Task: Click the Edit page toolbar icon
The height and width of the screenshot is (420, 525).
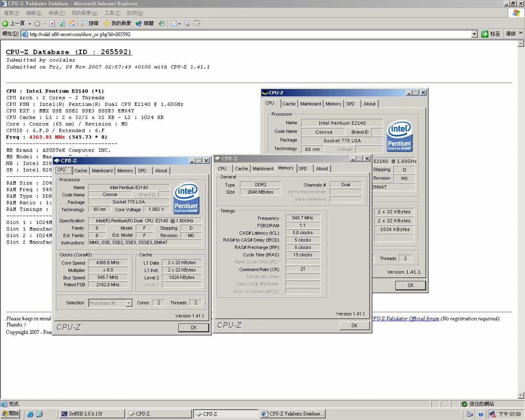Action: [197, 23]
